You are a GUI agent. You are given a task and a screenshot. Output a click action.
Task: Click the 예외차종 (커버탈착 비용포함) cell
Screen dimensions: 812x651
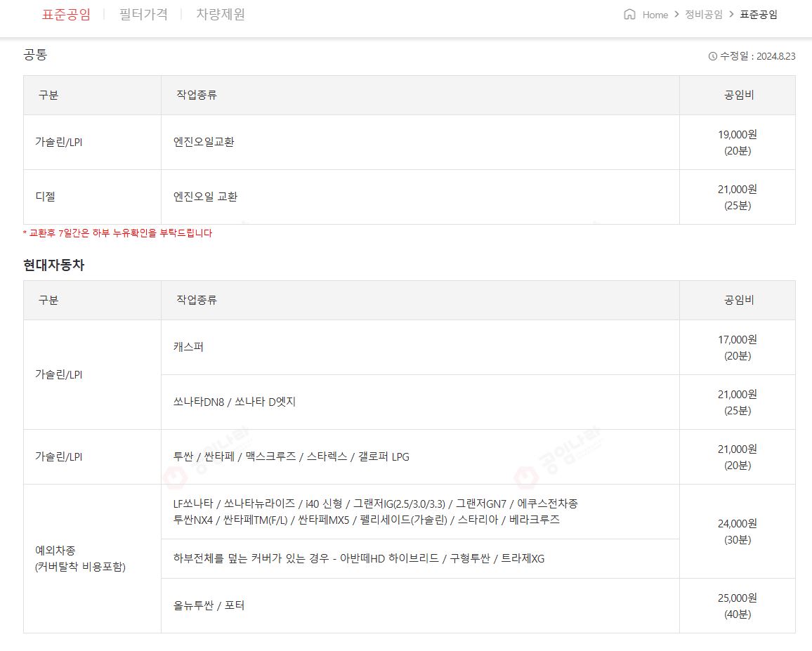tap(92, 559)
